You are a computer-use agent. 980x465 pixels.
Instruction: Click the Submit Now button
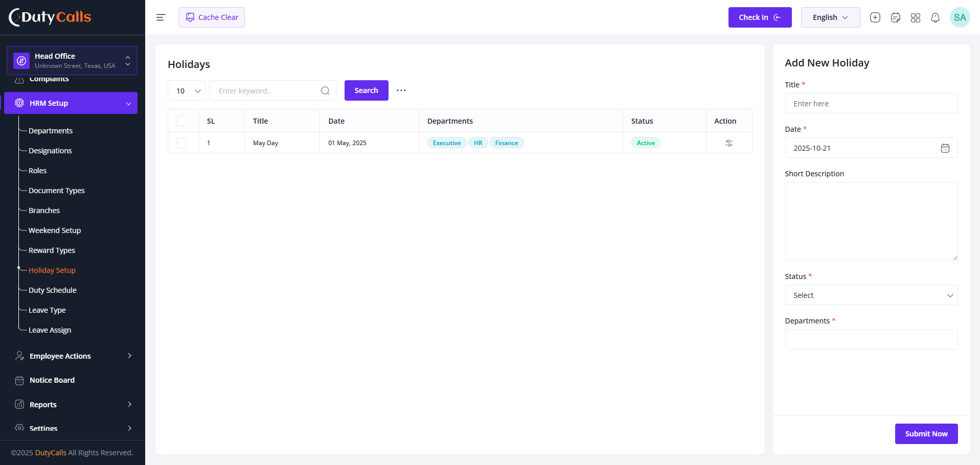point(926,434)
